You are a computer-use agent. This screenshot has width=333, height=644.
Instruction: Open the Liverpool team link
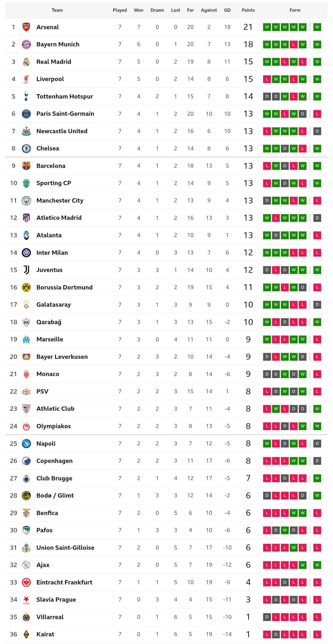(x=50, y=79)
